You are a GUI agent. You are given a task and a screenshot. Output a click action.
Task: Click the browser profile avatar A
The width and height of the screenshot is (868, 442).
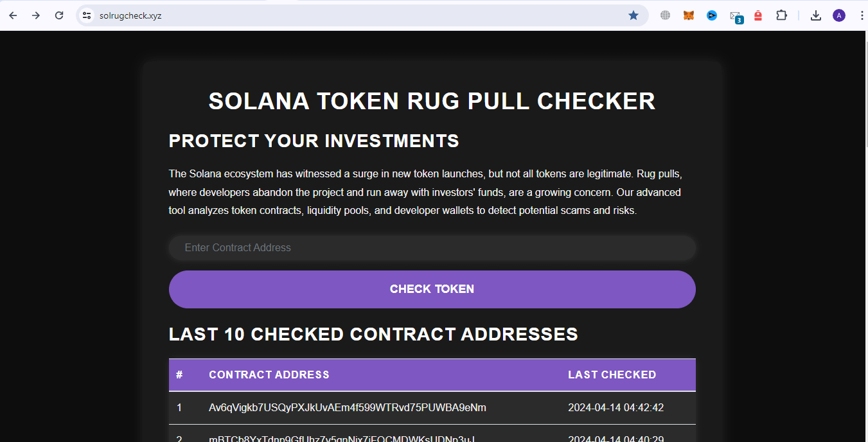(x=839, y=15)
